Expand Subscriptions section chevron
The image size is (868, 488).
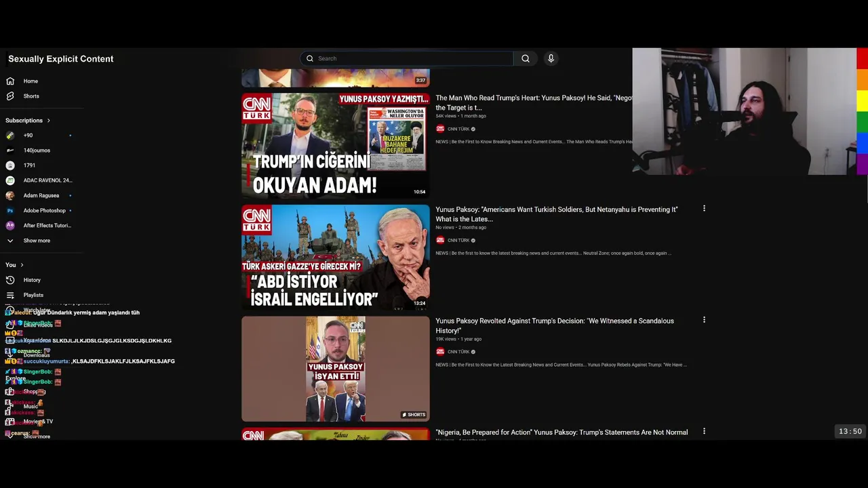(x=48, y=121)
